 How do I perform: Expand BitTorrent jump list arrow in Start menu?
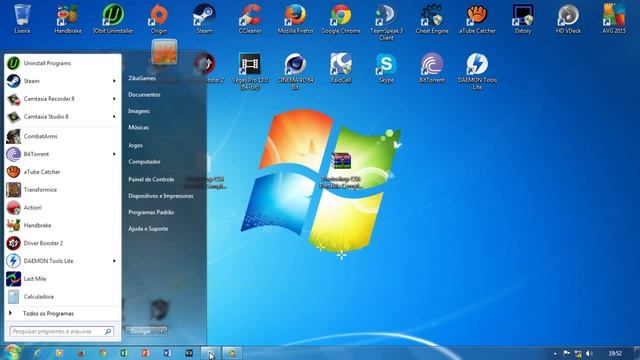click(x=114, y=154)
